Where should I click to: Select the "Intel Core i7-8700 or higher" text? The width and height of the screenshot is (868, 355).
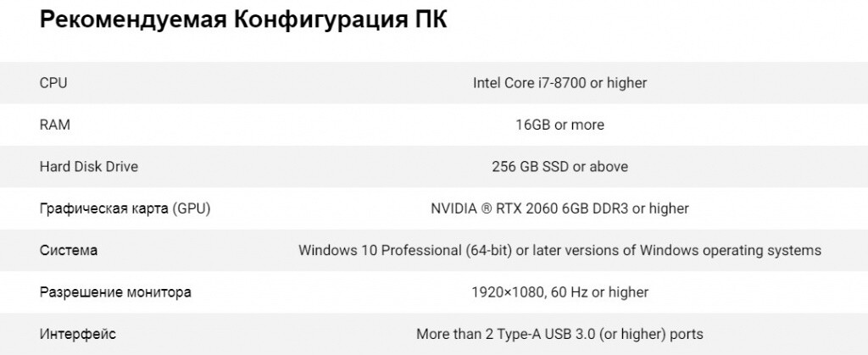[x=559, y=83]
